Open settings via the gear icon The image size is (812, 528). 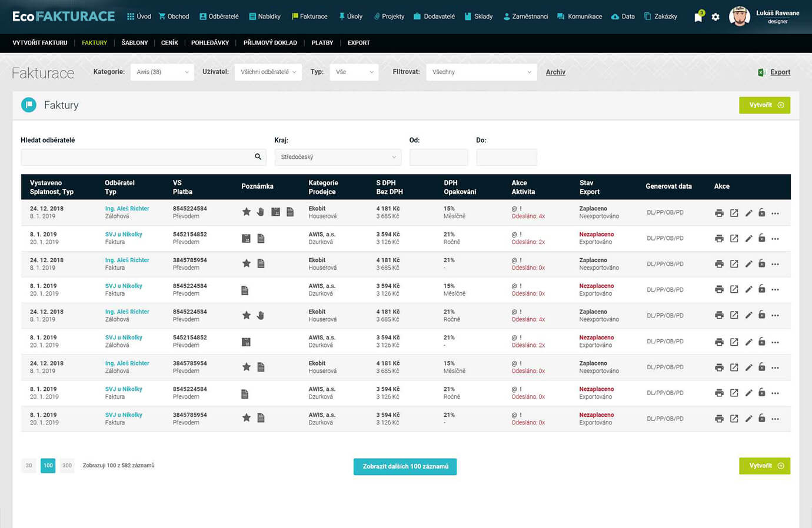(x=716, y=17)
